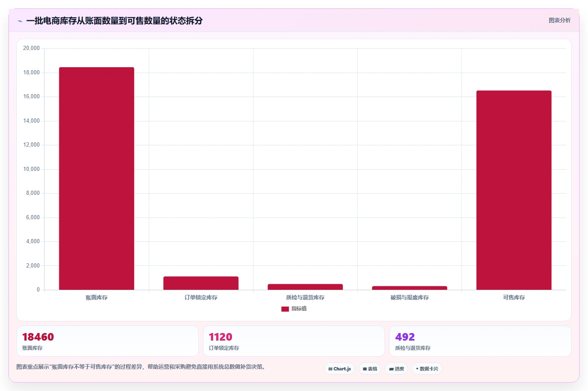The height and width of the screenshot is (391, 588).
Task: Click the lightning icon beside the title
Action: [20, 21]
